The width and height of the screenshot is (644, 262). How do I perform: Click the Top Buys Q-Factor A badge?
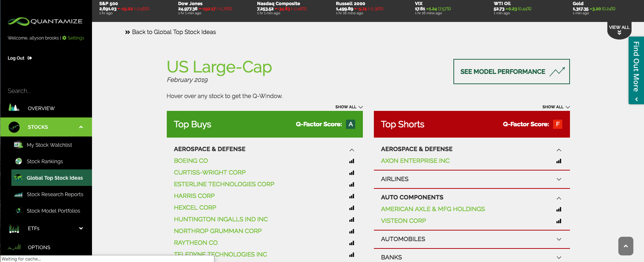coord(351,124)
